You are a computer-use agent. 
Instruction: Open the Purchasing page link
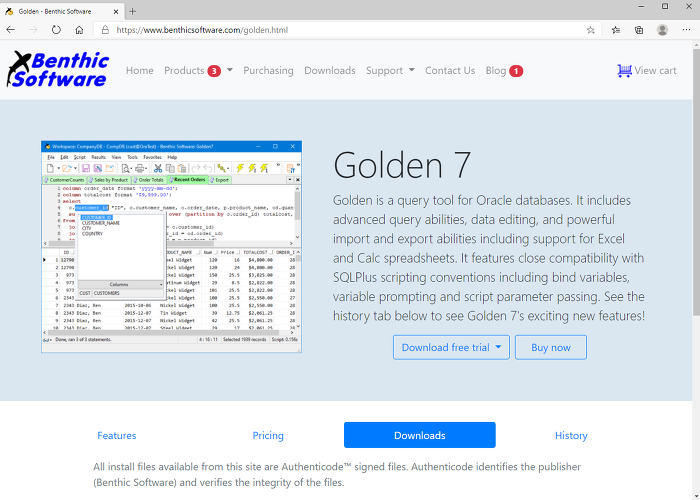tap(268, 71)
